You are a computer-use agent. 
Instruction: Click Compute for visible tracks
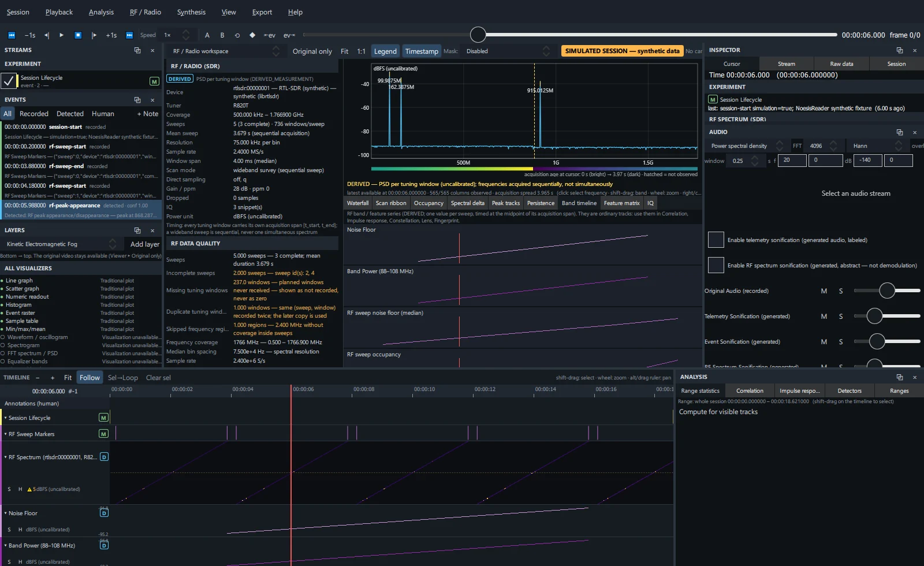[x=718, y=412]
